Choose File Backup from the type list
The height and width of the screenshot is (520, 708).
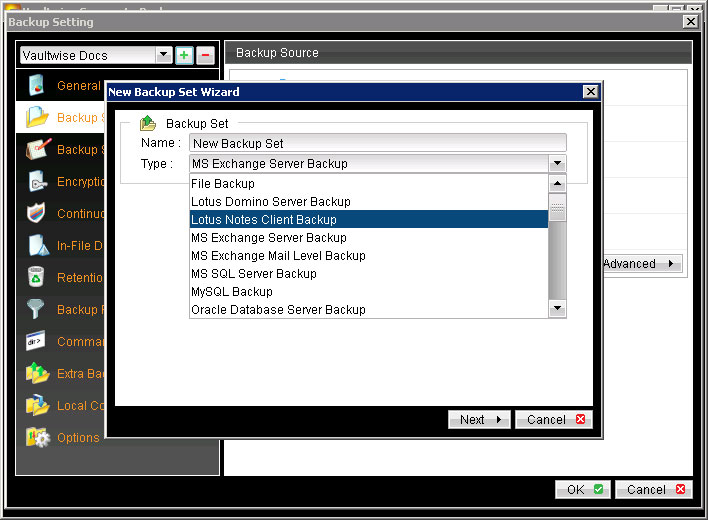coord(368,183)
